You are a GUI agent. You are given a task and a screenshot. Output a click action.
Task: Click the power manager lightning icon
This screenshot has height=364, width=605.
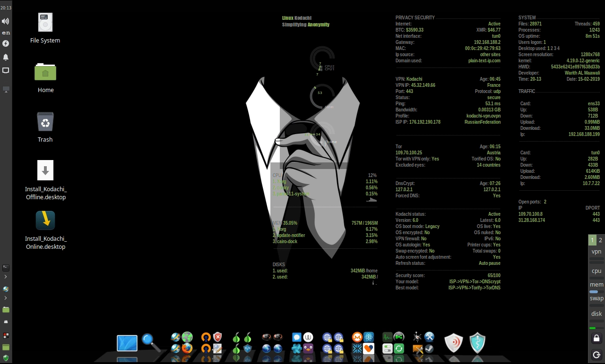point(6,43)
